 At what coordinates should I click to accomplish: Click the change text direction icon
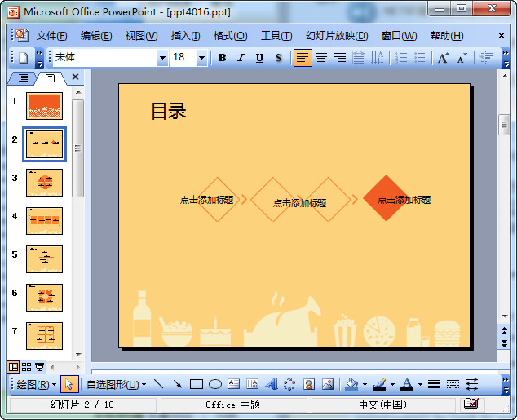click(377, 58)
